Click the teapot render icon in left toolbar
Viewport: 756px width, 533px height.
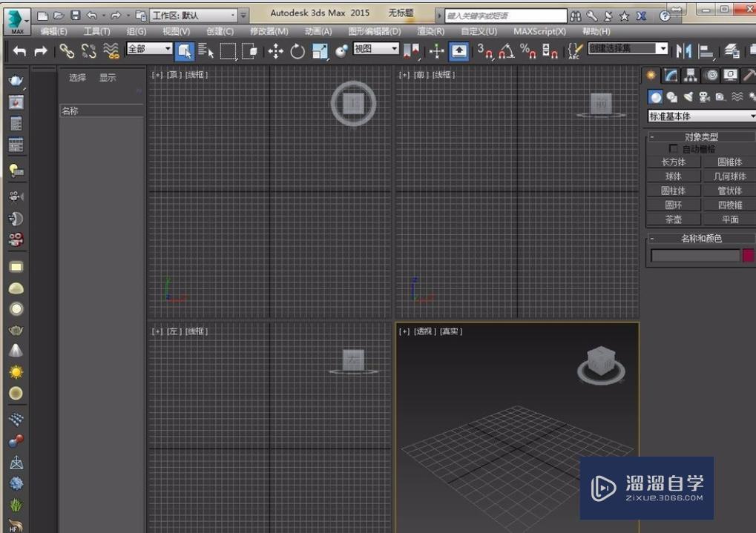[16, 80]
